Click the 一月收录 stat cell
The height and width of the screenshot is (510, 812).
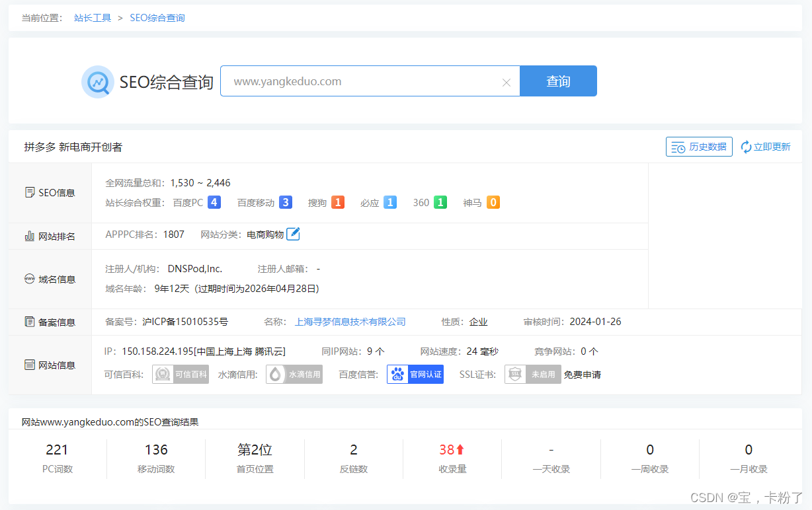[x=749, y=459]
